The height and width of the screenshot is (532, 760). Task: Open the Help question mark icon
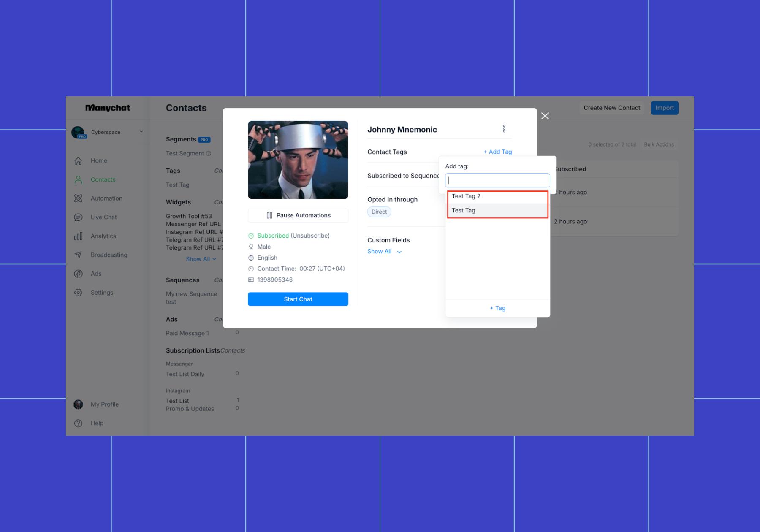78,423
